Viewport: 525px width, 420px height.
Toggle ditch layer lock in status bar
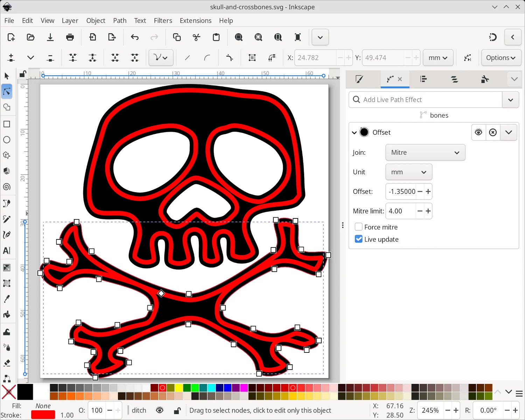pos(177,410)
